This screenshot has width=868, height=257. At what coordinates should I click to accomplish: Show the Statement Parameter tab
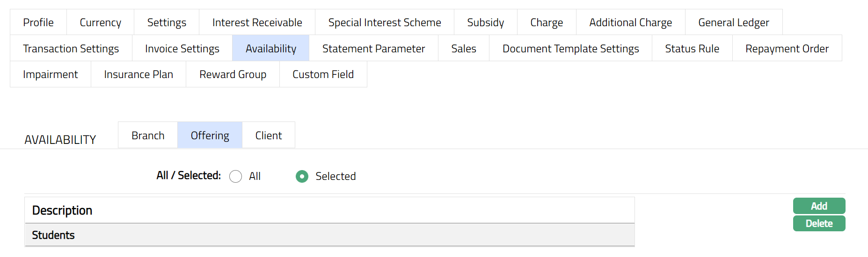[373, 49]
